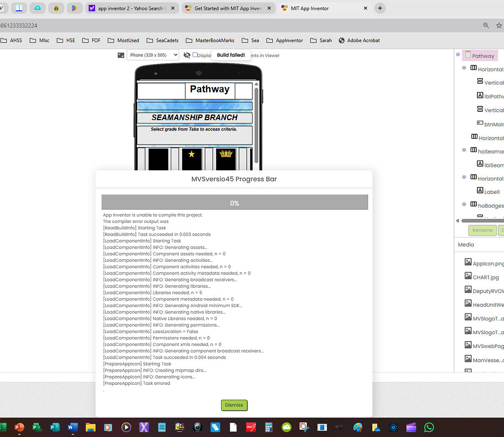Click the Rename component button
The width and height of the screenshot is (504, 437).
click(x=482, y=230)
